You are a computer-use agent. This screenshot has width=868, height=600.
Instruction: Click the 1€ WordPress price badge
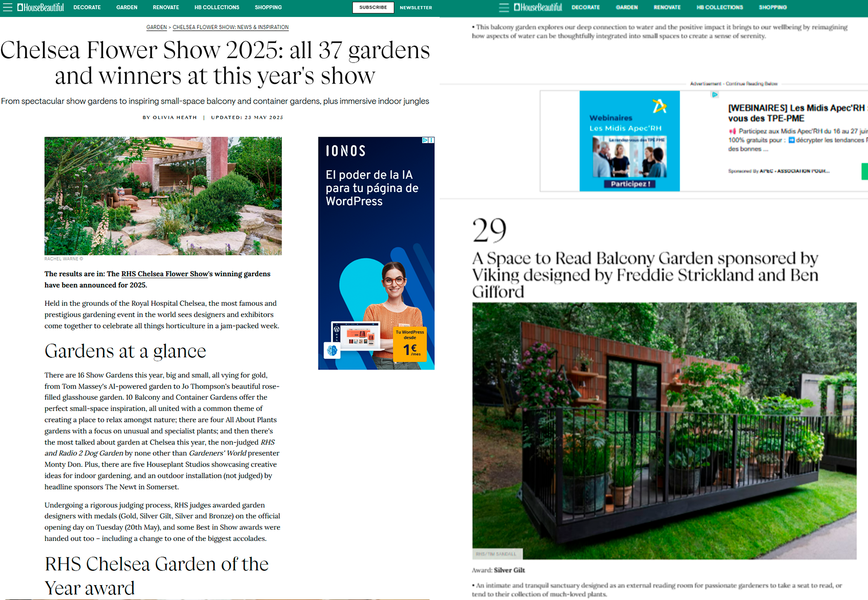tap(410, 344)
